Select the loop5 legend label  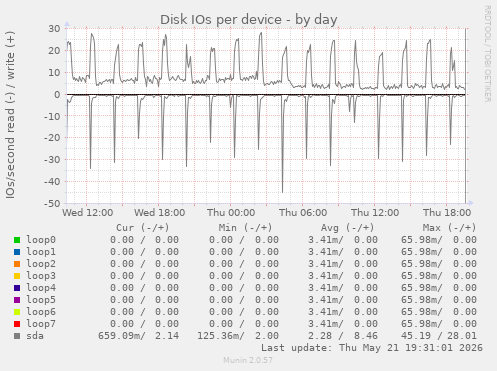(x=41, y=300)
